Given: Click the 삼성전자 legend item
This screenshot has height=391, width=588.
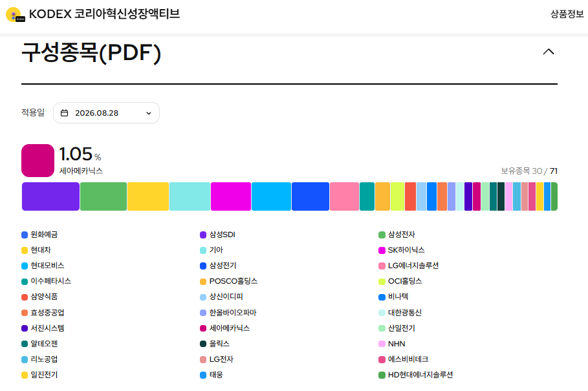Looking at the screenshot, I should coord(397,235).
